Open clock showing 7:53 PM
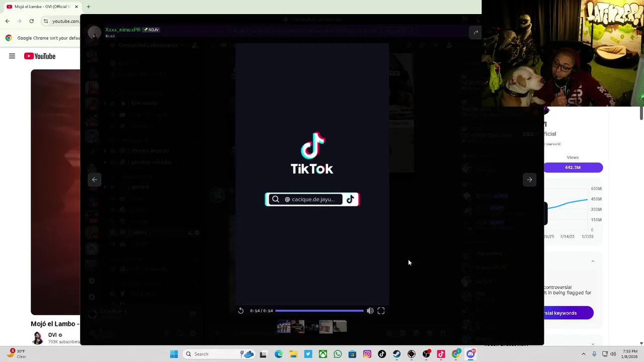This screenshot has height=362, width=644. [x=630, y=354]
